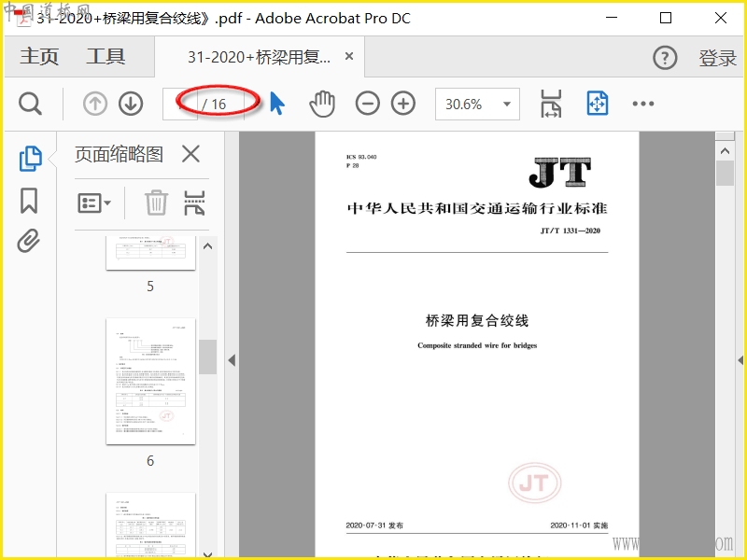Activate the selection arrow tool
Viewport: 747px width, 560px height.
[276, 104]
